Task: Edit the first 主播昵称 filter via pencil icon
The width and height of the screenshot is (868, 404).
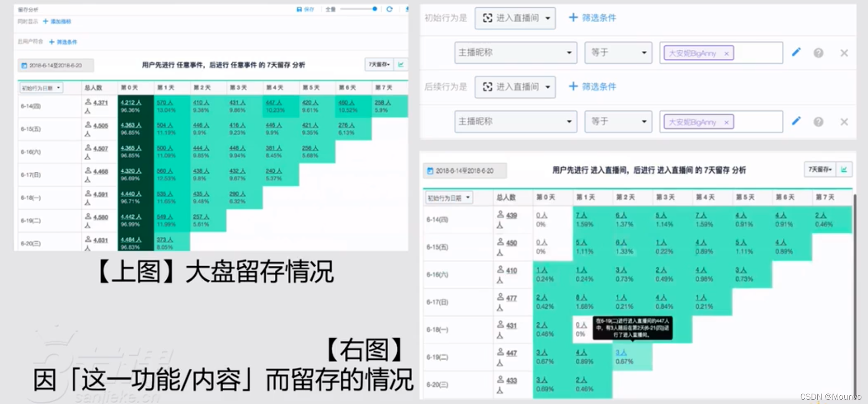Action: [797, 52]
